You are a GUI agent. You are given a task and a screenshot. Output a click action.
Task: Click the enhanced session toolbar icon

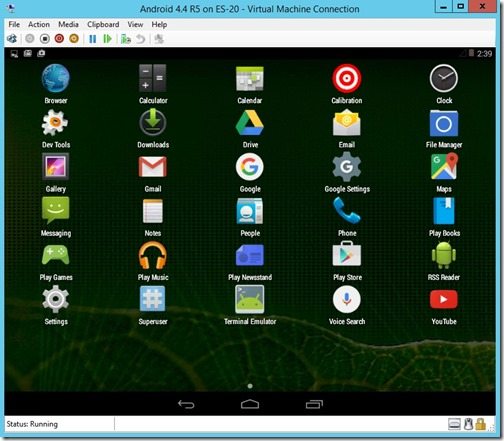coord(159,39)
